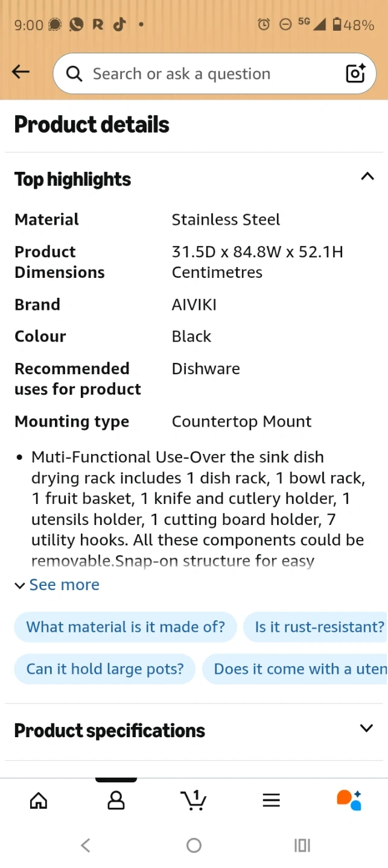This screenshot has height=868, width=388.
Task: Open the hamburger menu icon
Action: pos(271,800)
